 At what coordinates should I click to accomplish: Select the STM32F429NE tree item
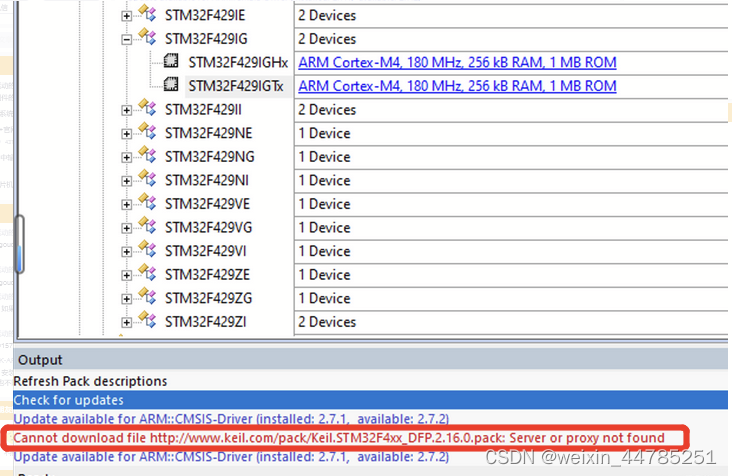208,133
